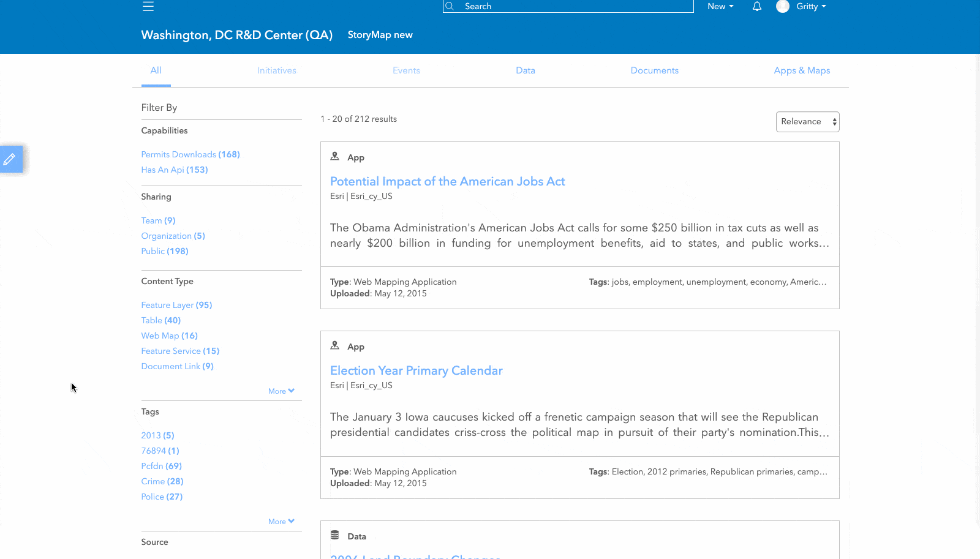Screen dimensions: 980x559
Task: Open the Relevance sort dropdown
Action: [807, 122]
